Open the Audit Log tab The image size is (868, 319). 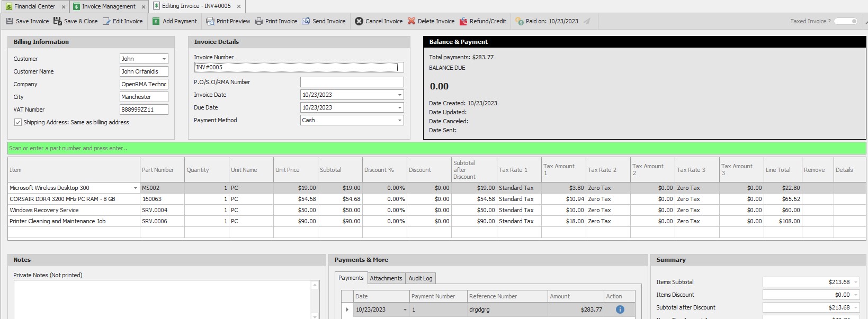420,278
